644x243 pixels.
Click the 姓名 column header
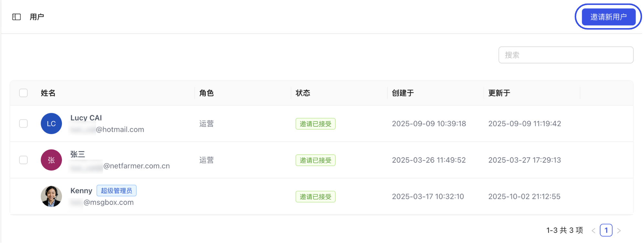pos(48,93)
